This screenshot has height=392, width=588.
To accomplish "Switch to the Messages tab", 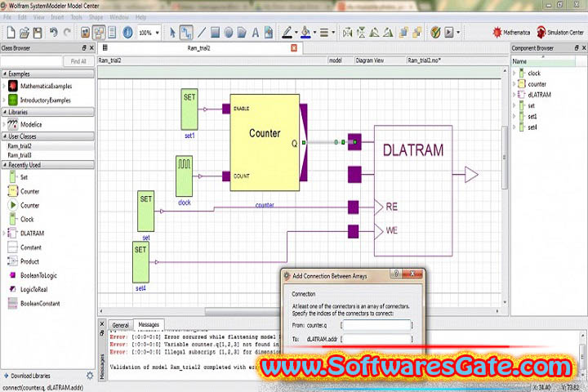I will tap(149, 324).
